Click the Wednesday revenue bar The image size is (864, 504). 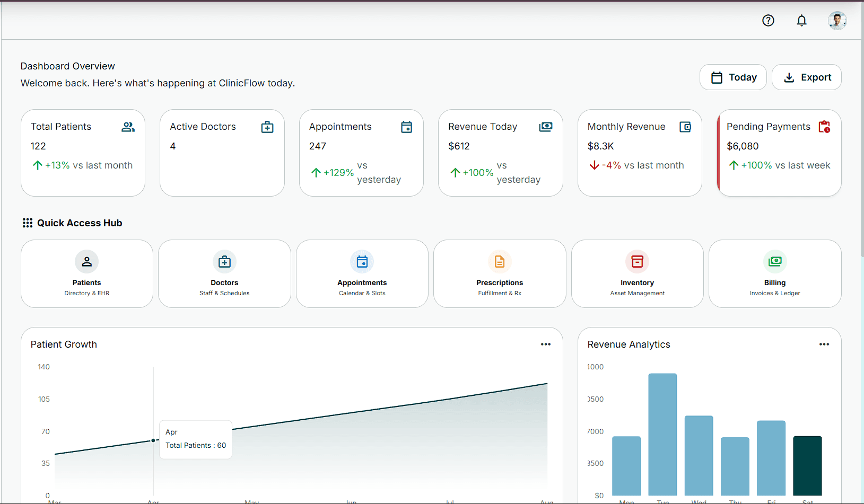coord(699,456)
